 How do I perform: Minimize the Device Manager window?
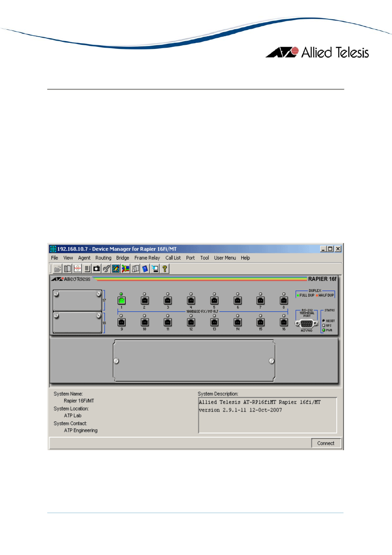click(x=323, y=249)
